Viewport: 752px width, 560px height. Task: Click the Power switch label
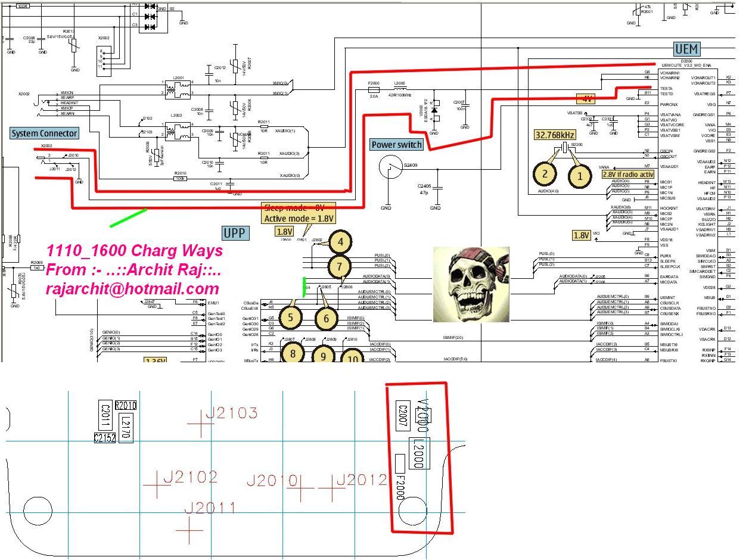point(396,145)
